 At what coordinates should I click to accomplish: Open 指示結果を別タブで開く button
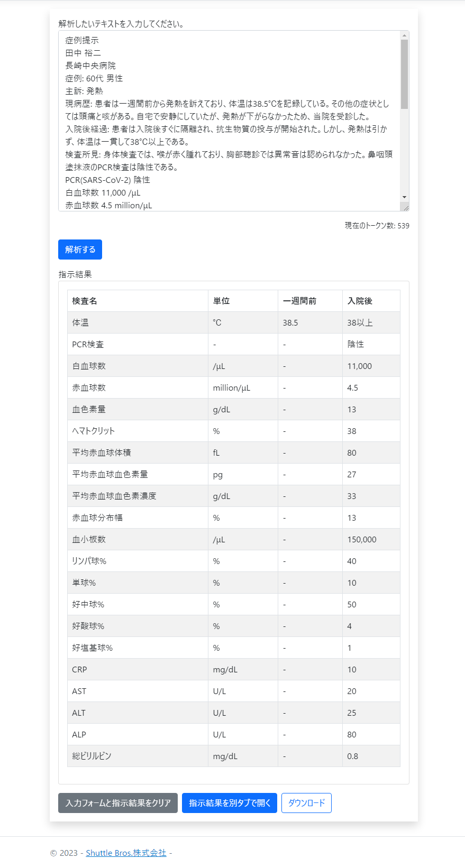[230, 803]
